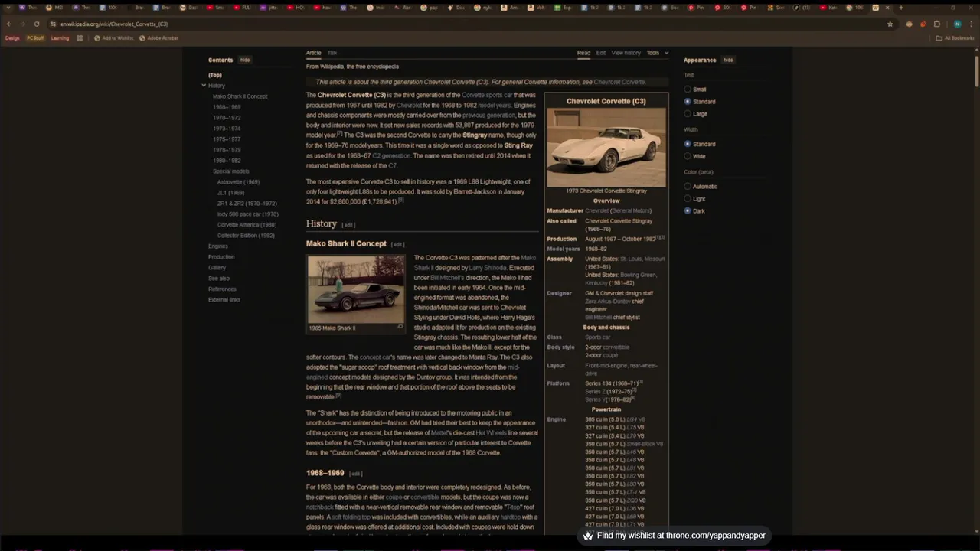This screenshot has height=551, width=980.
Task: Open the General Motors manufacturer link
Action: coord(632,210)
